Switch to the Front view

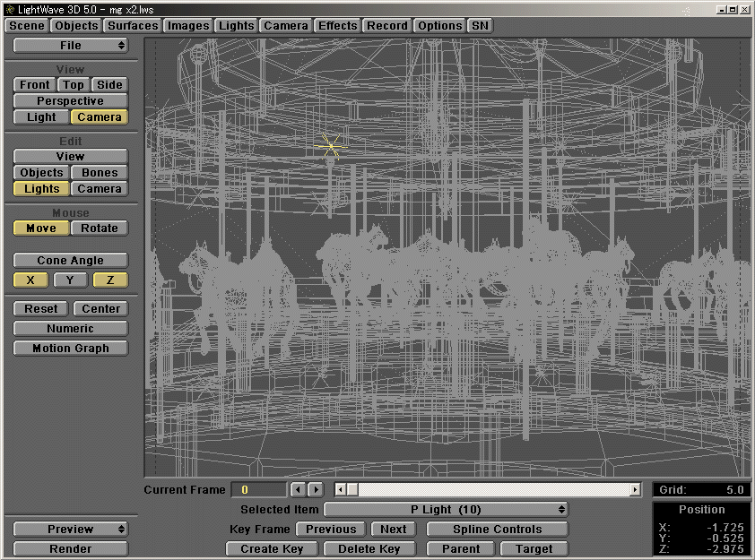(33, 83)
